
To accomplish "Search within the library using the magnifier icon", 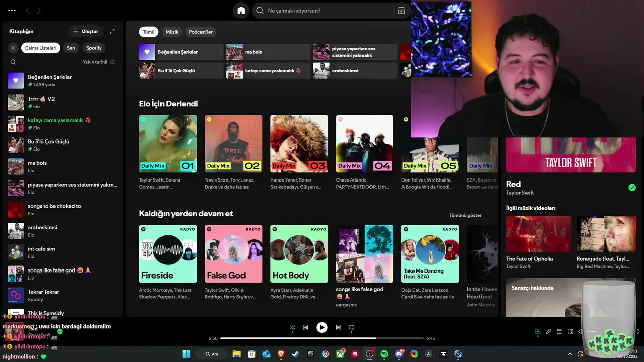I will (x=13, y=62).
